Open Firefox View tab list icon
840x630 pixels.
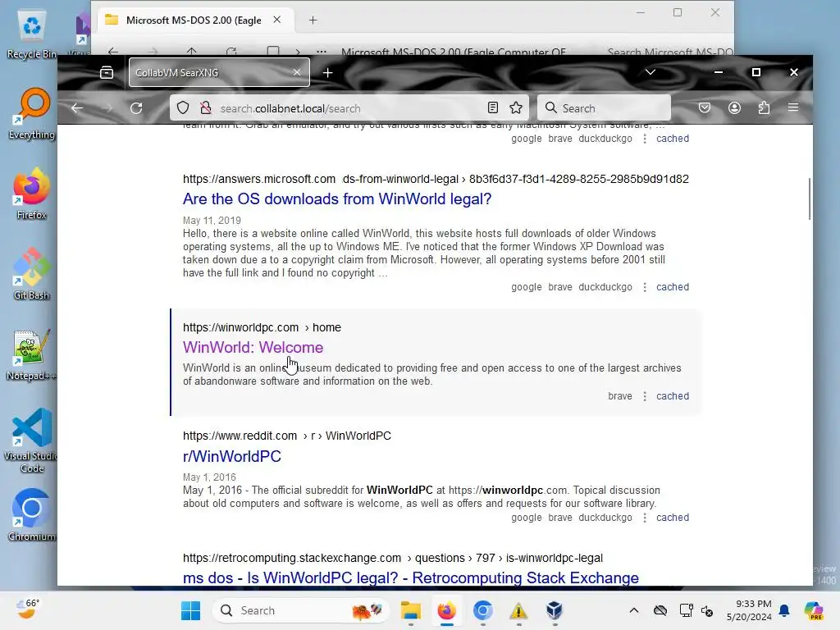tap(107, 72)
